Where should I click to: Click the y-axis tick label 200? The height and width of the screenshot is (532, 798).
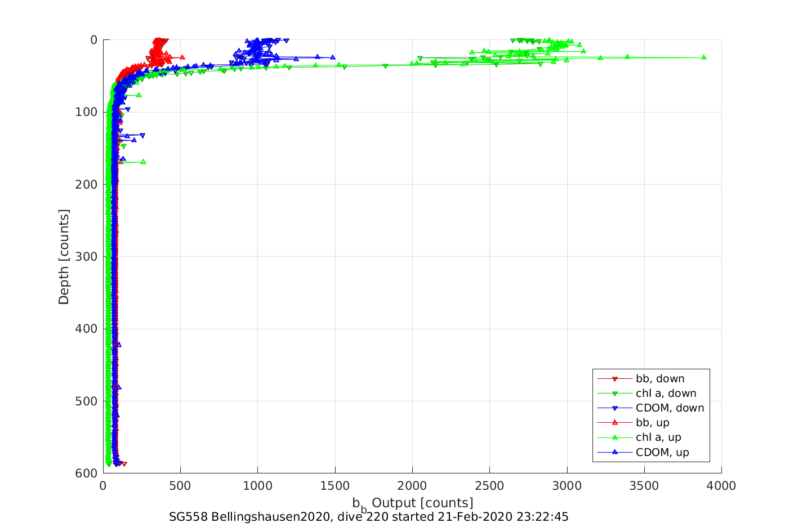pyautogui.click(x=86, y=185)
